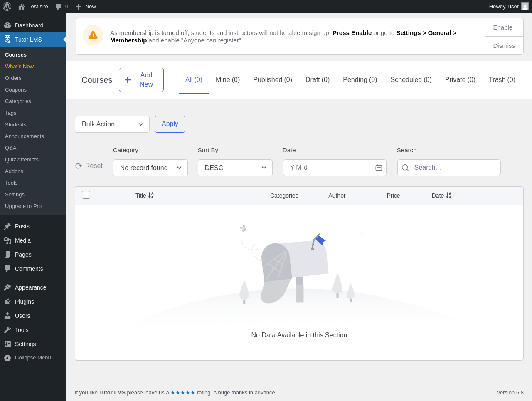Open the Private (0) tab
Viewport: 532px width, 401px height.
pos(460,80)
